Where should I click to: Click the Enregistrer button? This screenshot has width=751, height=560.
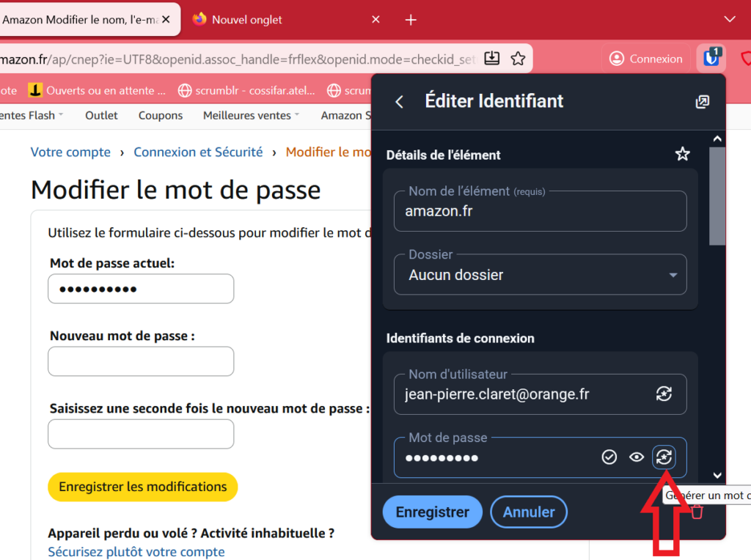point(432,512)
